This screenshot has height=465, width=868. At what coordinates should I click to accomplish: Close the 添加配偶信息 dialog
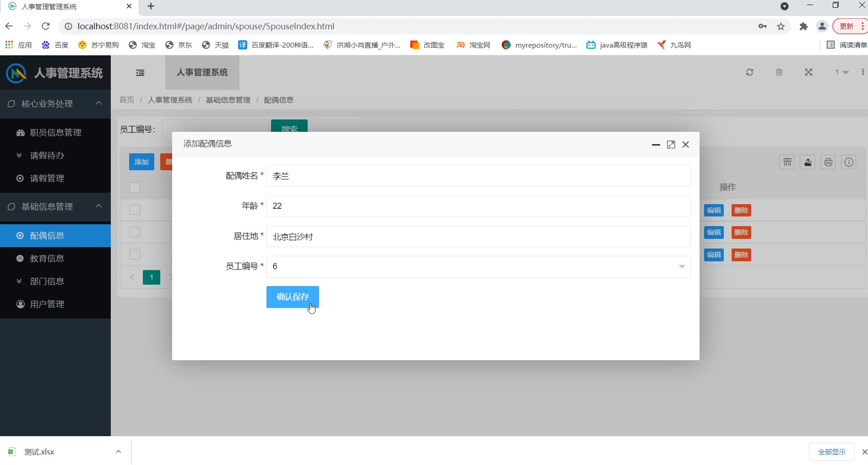[x=686, y=145]
